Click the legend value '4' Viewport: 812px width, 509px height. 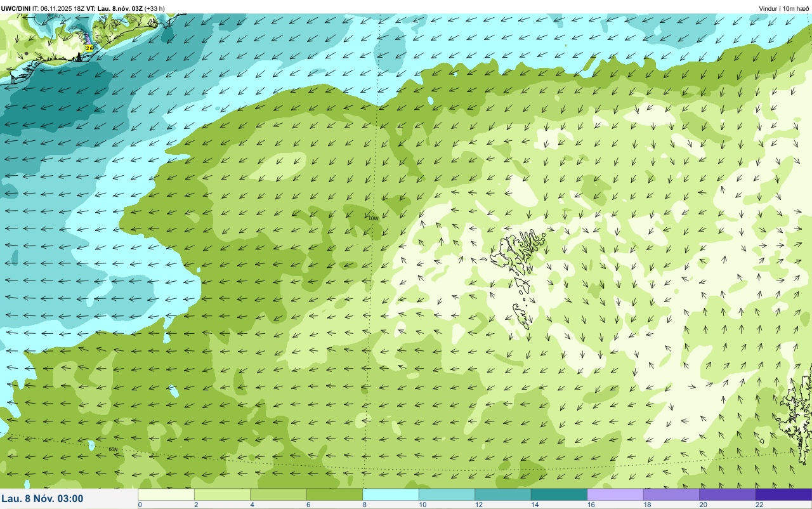(252, 505)
